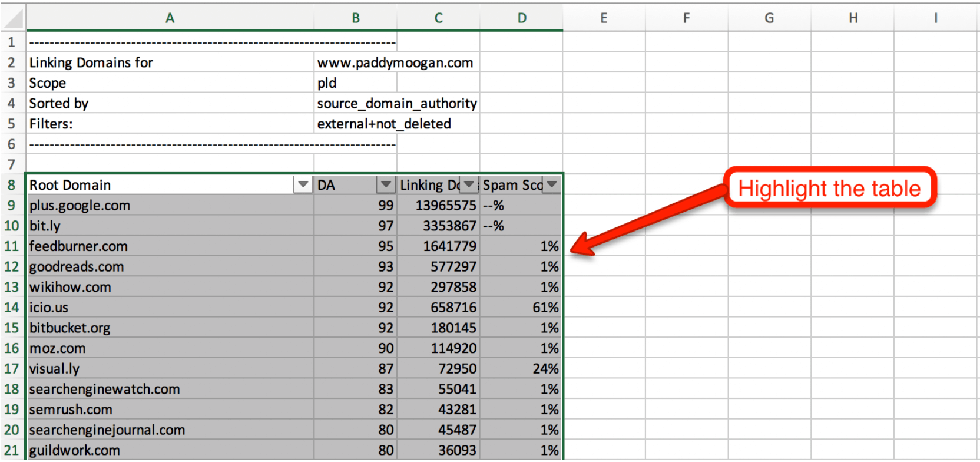The height and width of the screenshot is (462, 980).
Task: Select column G header
Action: point(769,18)
